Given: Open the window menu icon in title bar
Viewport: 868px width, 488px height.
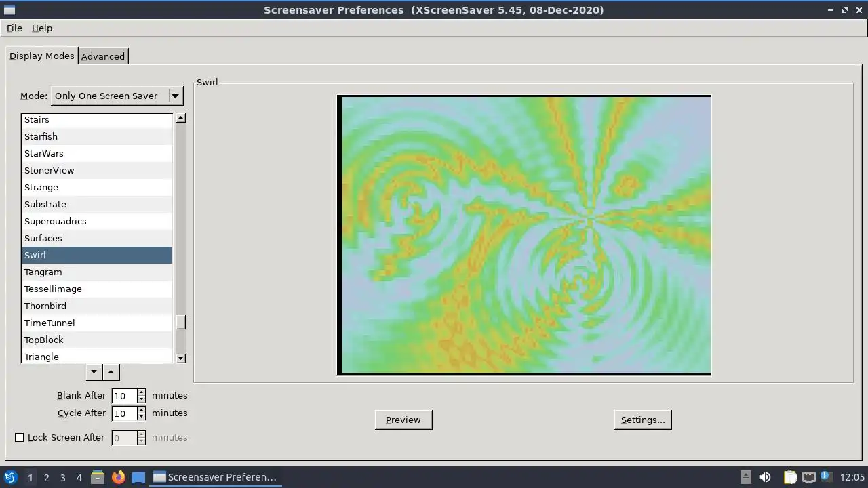Looking at the screenshot, I should (8, 10).
